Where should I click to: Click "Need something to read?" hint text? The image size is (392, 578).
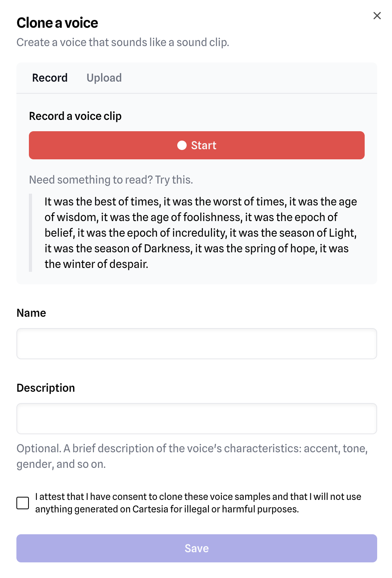(x=111, y=180)
